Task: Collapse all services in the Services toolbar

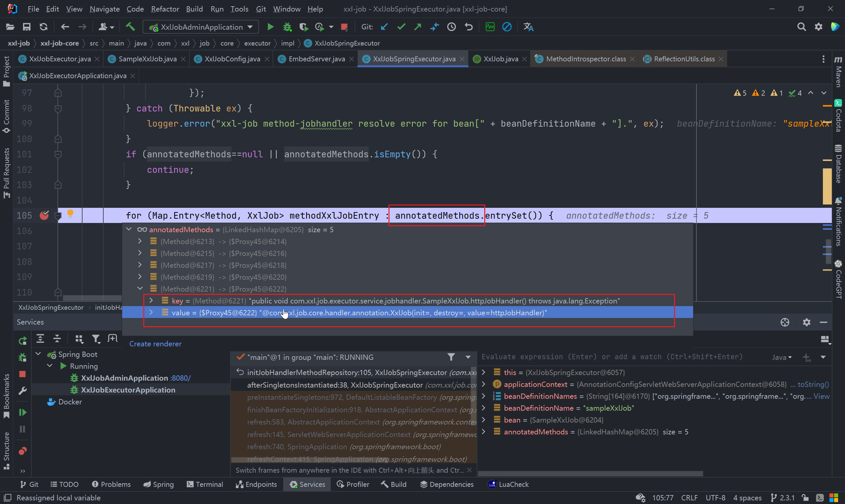Action: point(57,338)
